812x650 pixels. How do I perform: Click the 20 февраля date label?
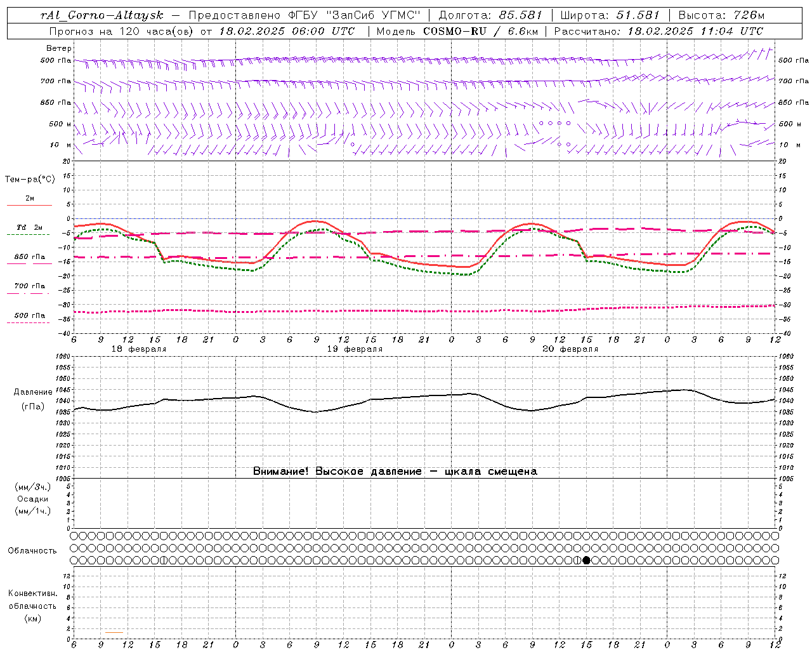[x=570, y=349]
